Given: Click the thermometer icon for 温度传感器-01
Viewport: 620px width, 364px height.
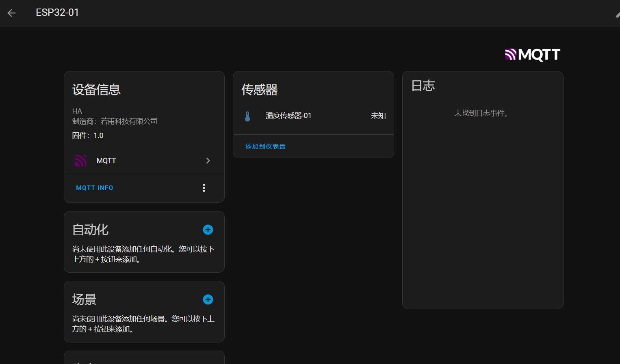Looking at the screenshot, I should click(x=247, y=116).
